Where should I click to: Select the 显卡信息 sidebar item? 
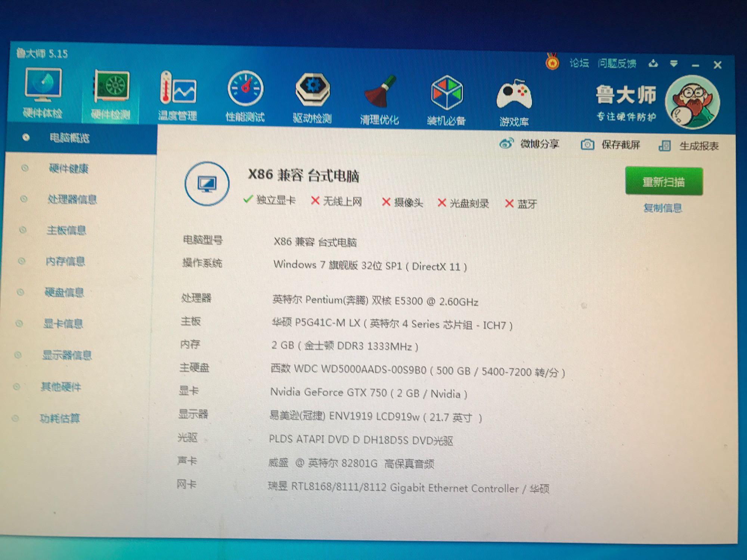point(63,324)
